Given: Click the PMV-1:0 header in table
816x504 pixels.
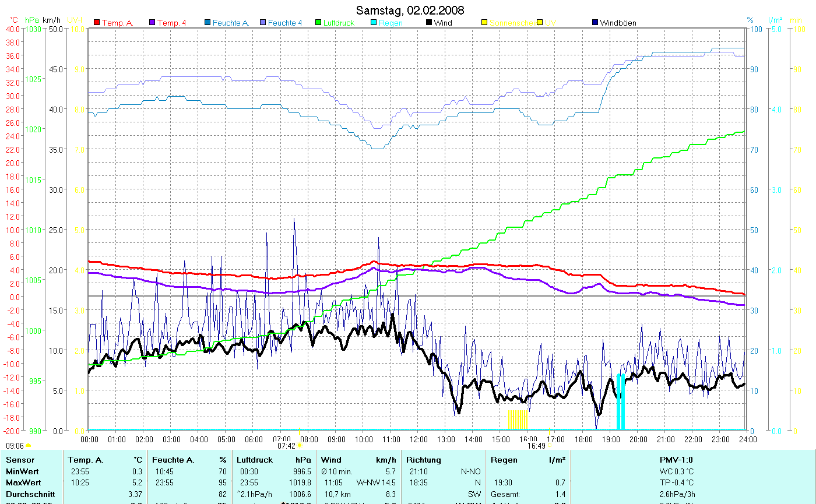Looking at the screenshot, I should [676, 460].
